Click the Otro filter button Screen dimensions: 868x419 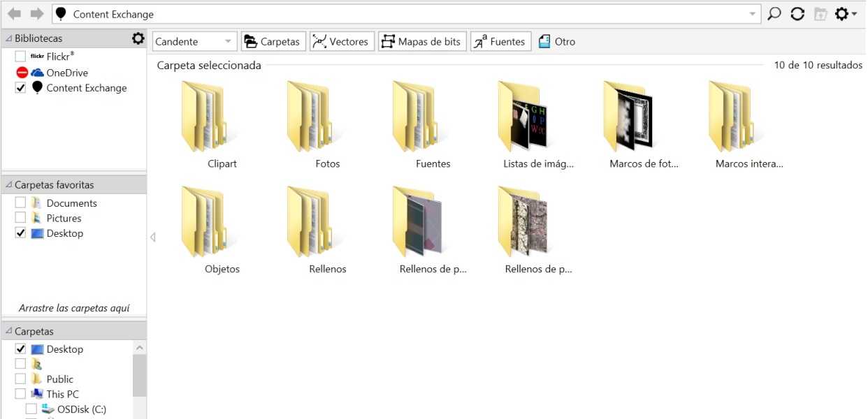(x=557, y=42)
